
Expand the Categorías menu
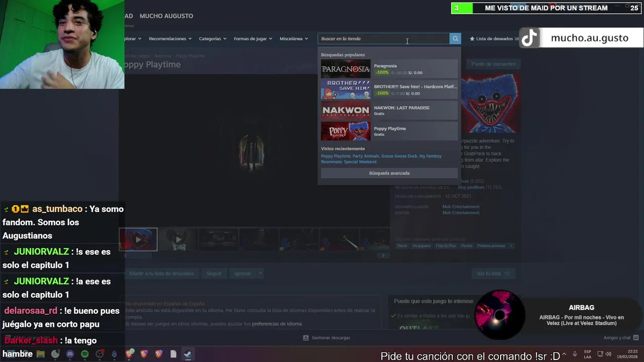click(212, 39)
